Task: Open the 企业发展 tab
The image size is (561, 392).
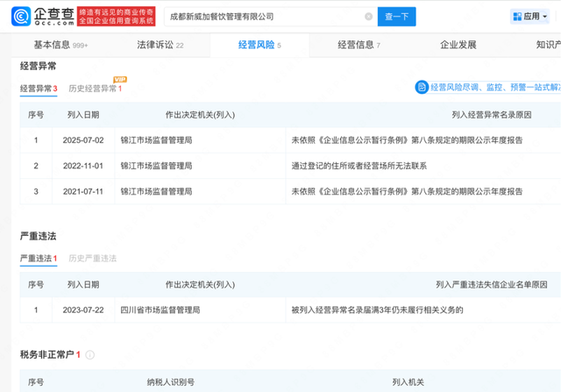Action: coord(458,45)
